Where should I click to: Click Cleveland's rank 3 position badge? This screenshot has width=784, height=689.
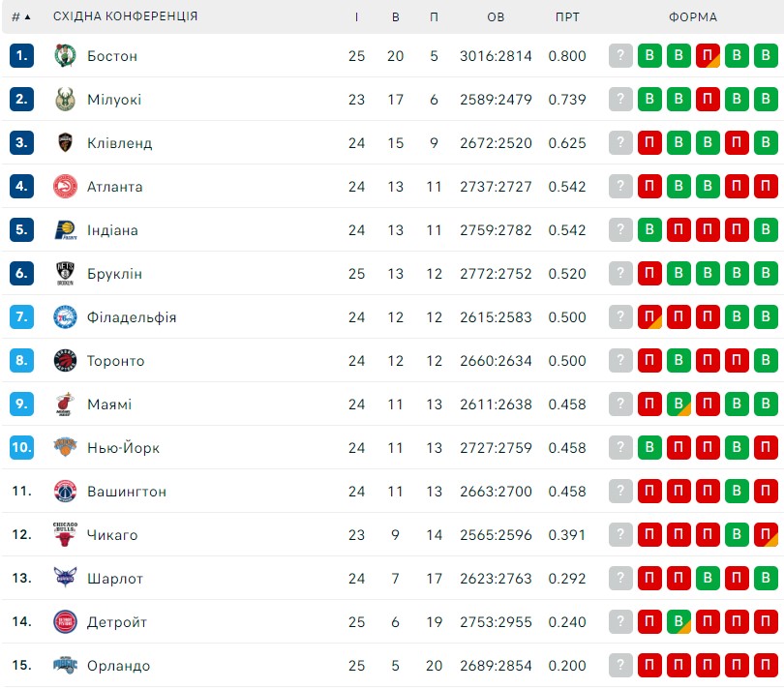point(21,142)
